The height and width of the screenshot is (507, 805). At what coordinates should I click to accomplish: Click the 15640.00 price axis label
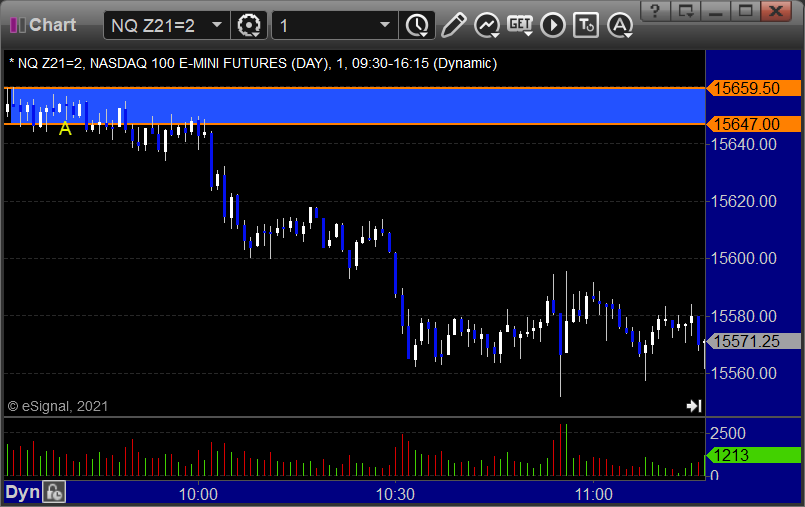click(x=743, y=144)
